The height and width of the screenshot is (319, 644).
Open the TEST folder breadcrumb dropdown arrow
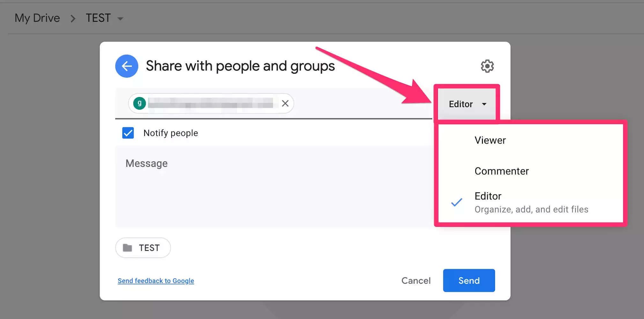point(120,19)
